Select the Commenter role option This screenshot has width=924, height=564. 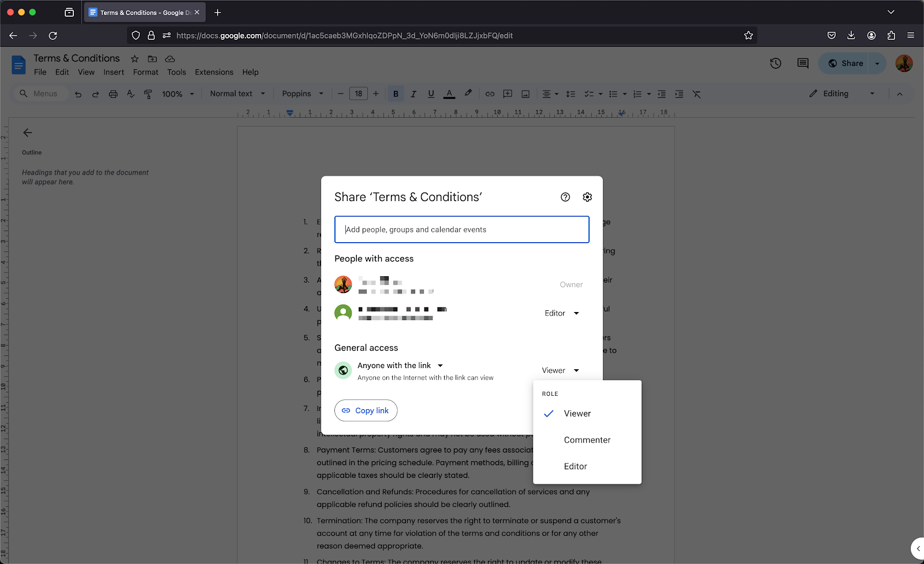point(587,440)
